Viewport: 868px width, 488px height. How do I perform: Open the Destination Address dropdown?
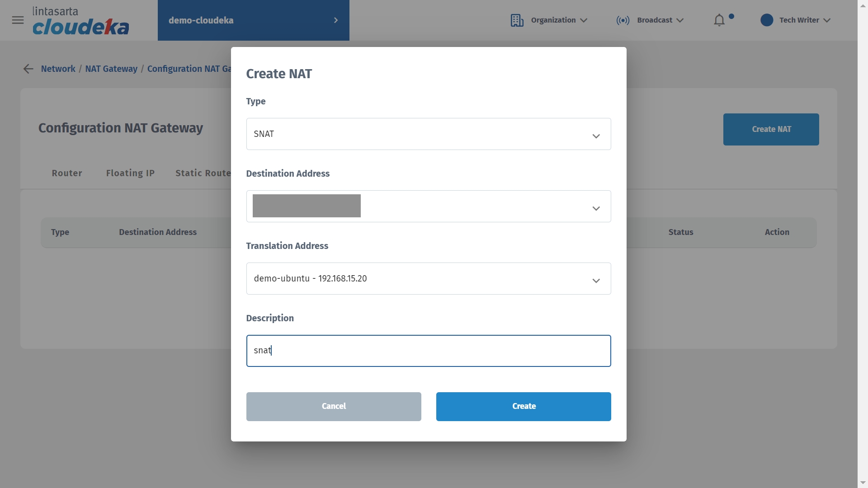pyautogui.click(x=596, y=208)
